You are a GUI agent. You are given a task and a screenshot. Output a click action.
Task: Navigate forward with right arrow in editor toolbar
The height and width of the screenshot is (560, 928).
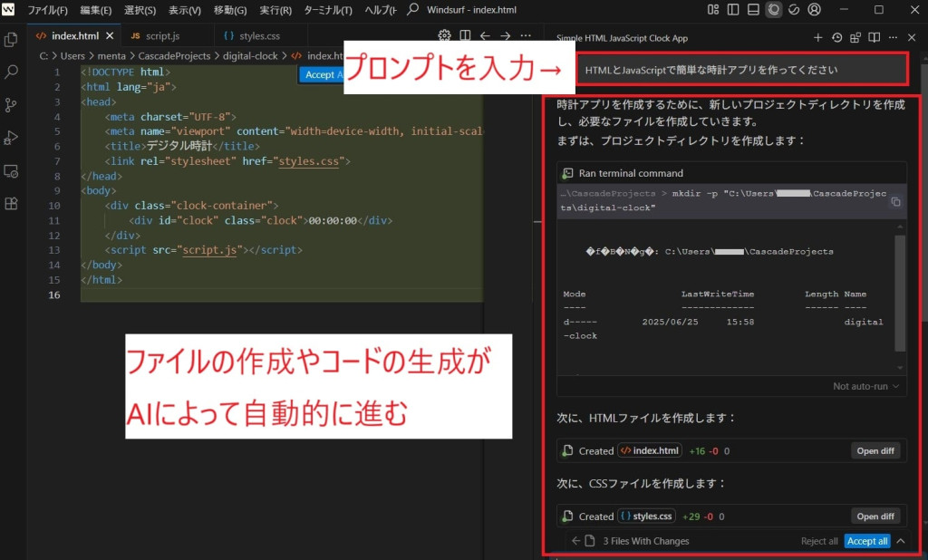point(506,35)
